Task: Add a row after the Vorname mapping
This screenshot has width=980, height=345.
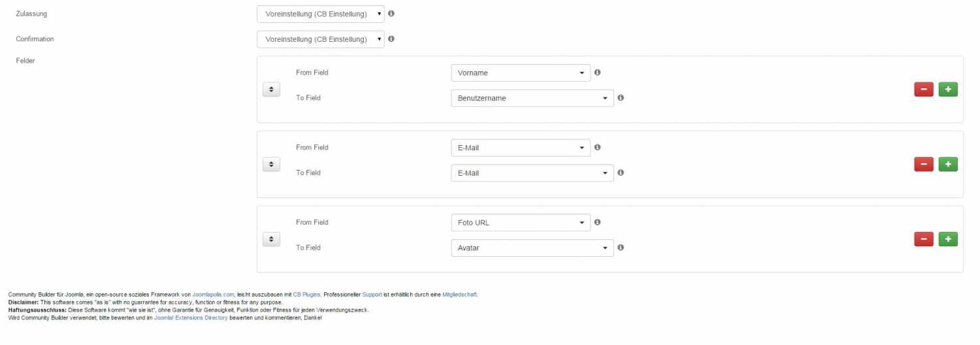Action: (948, 90)
